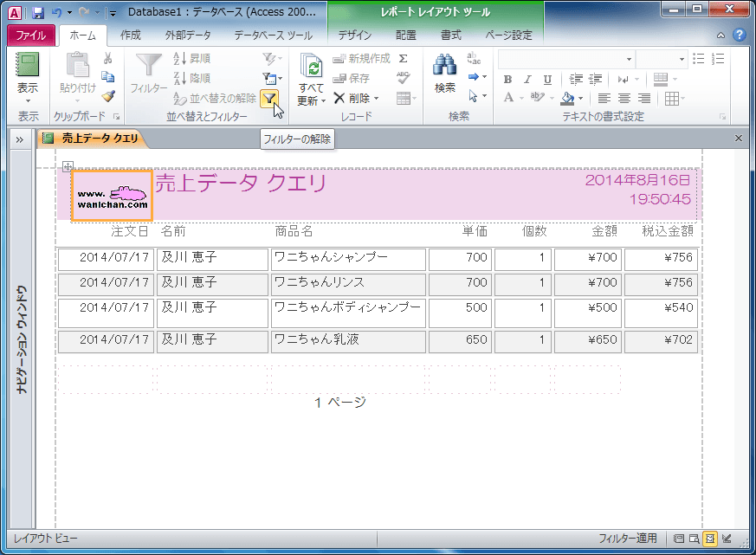
Task: Open the ファイル tab
Action: (x=31, y=35)
